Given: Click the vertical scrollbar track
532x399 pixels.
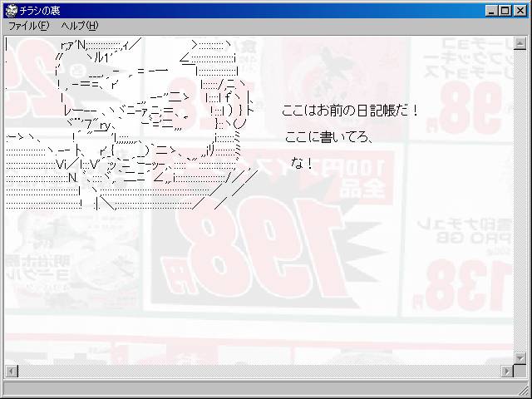Looking at the screenshot, I should click(x=520, y=201).
